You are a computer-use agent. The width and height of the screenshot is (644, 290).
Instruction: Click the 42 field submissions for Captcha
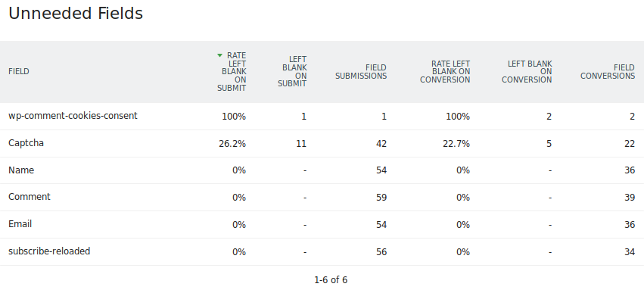(x=381, y=144)
